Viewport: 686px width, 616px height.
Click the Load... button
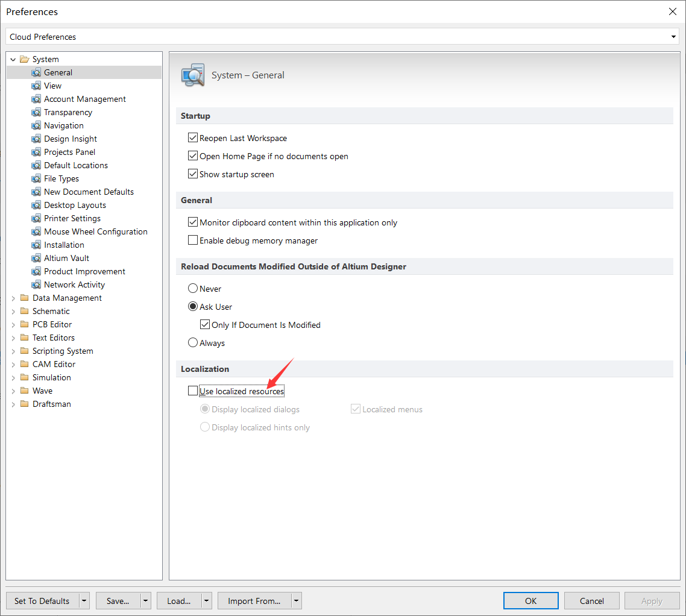[x=178, y=601]
